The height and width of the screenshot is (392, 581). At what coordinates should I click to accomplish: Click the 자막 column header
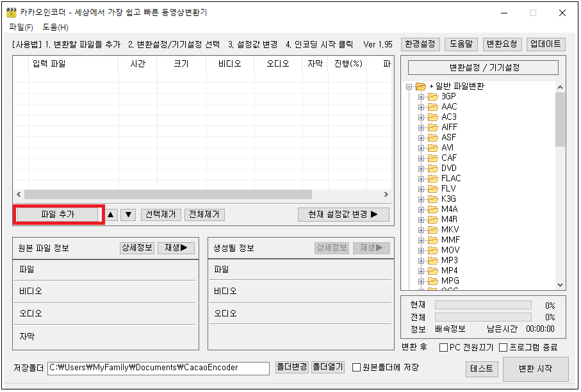[315, 63]
